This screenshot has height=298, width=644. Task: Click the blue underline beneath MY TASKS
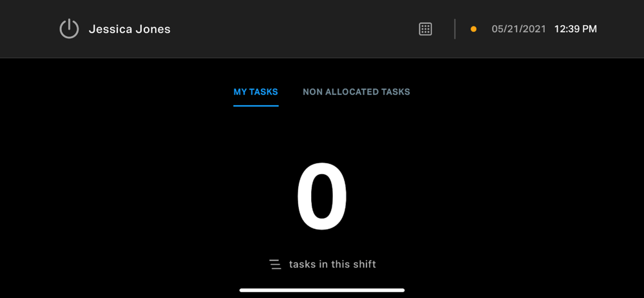pos(256,106)
